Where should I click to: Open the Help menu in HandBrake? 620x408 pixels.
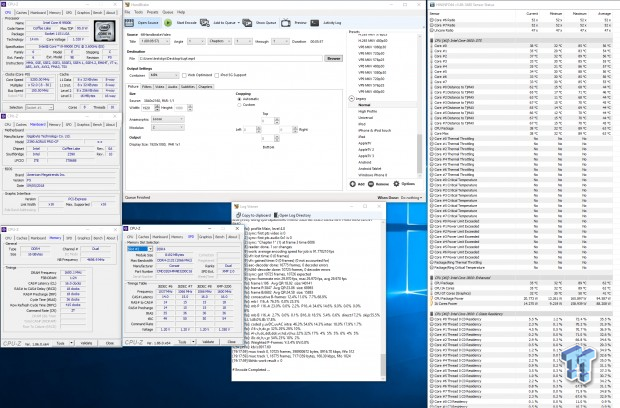tap(181, 12)
